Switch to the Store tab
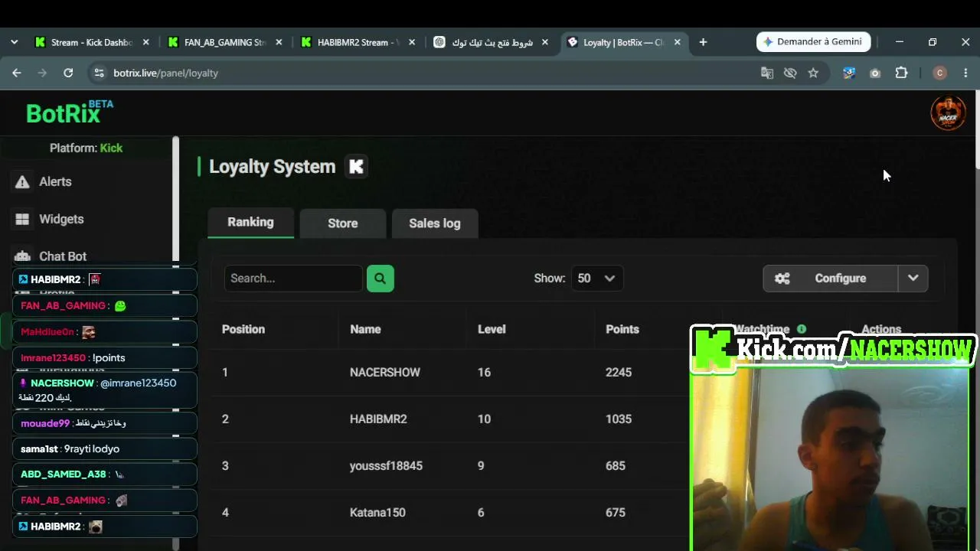Viewport: 980px width, 551px height. [343, 223]
